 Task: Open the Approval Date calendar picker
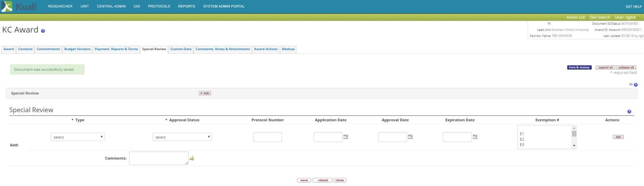[411, 137]
